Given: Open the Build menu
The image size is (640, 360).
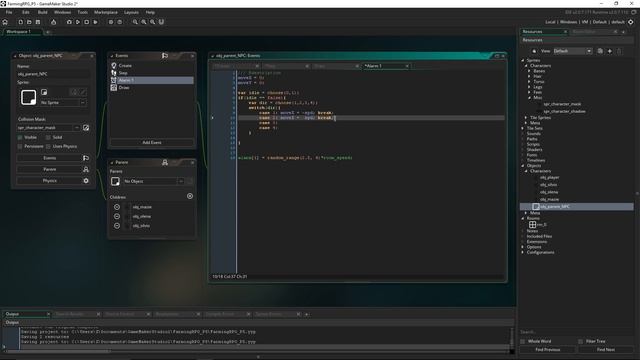Looking at the screenshot, I should (42, 12).
